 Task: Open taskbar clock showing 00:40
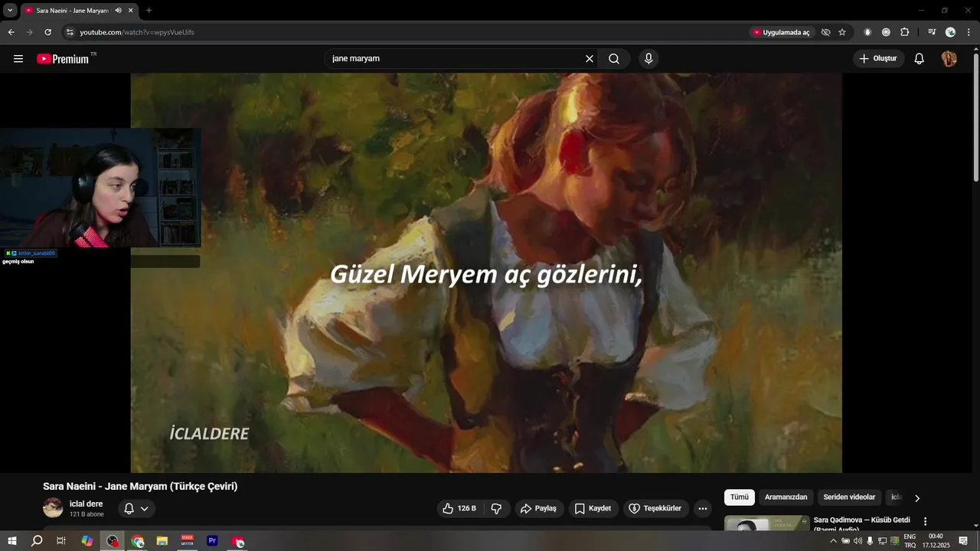(x=936, y=541)
